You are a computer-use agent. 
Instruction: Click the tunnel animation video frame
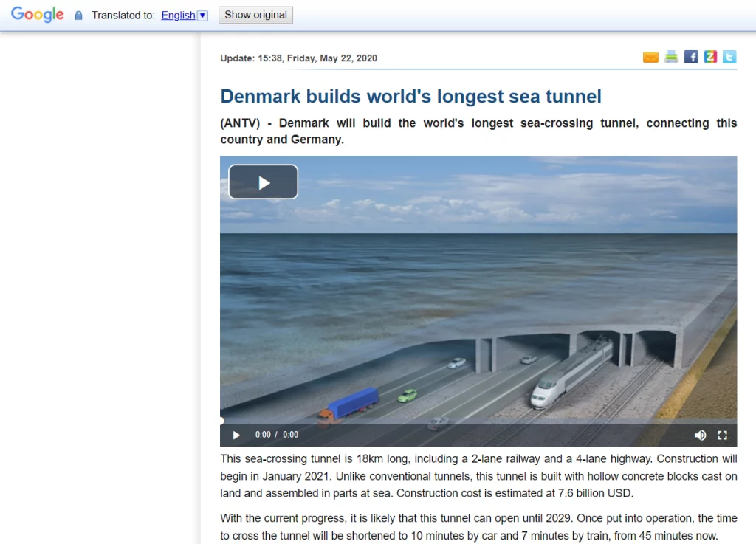tap(478, 310)
